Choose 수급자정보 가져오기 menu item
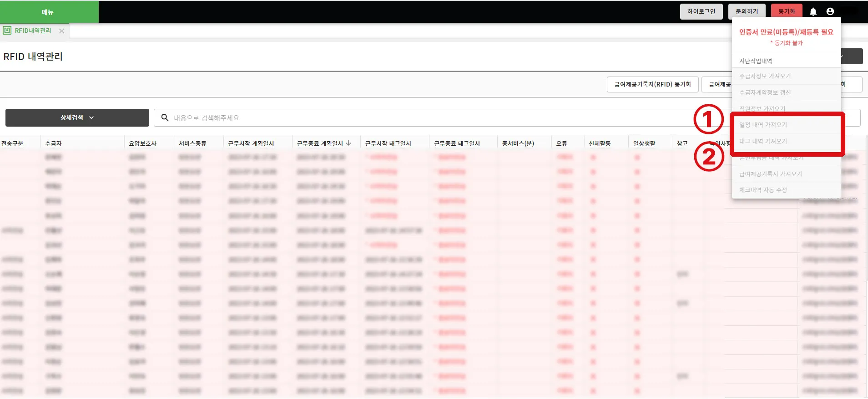868x399 pixels. point(786,76)
